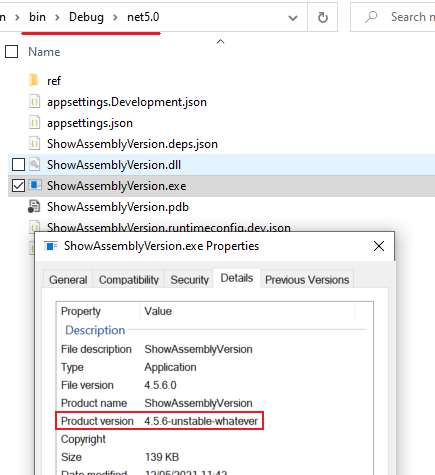Select ShowAssemblyVersion.exe file name
This screenshot has width=435, height=475.
click(117, 186)
